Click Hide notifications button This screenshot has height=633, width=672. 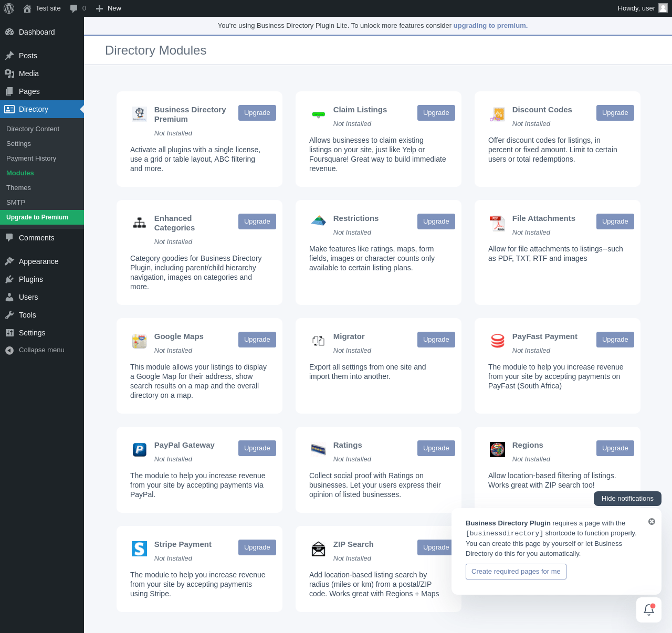[x=627, y=499]
